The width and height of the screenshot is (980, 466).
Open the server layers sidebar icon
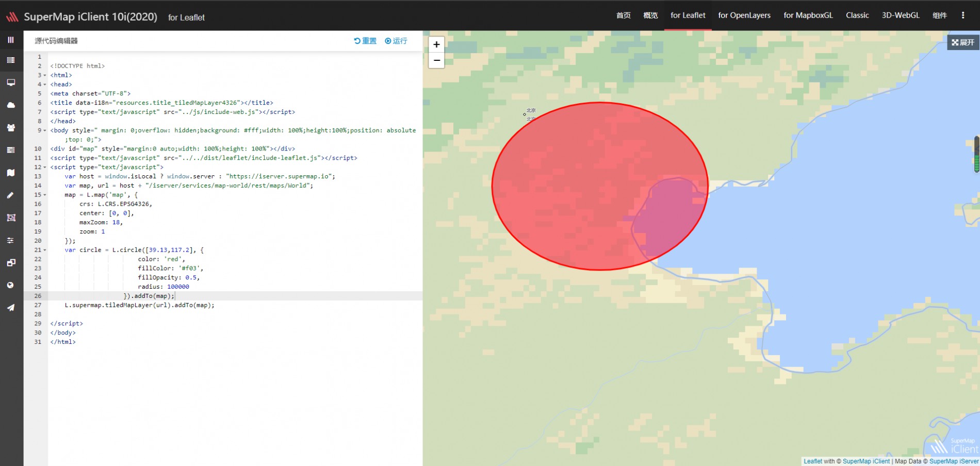11,60
